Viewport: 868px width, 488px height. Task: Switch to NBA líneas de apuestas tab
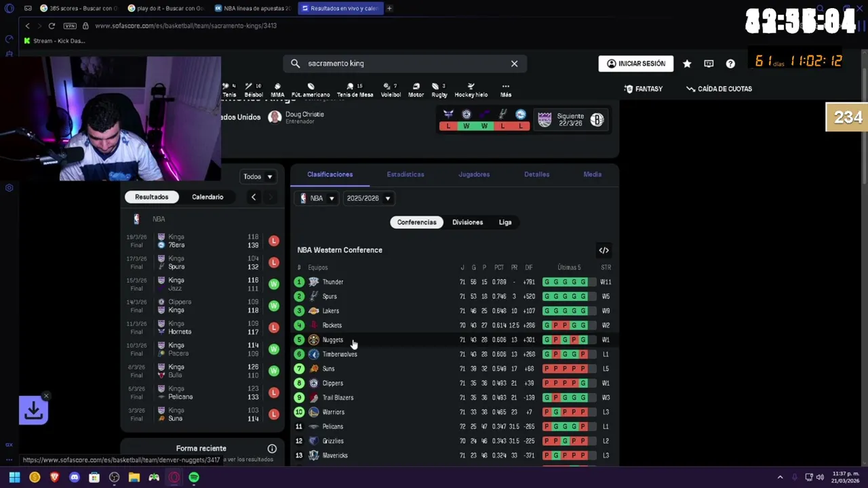click(x=252, y=8)
